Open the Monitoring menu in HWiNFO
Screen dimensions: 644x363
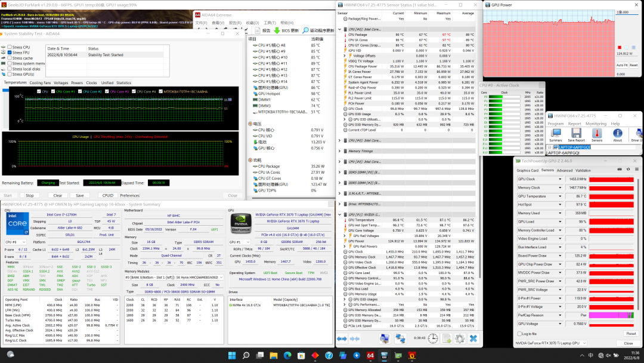click(595, 124)
